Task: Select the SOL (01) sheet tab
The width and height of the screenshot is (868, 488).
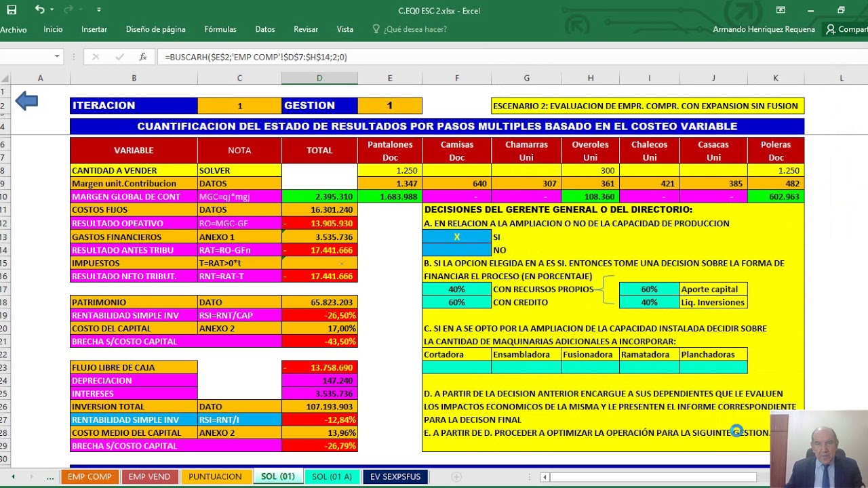Action: click(278, 476)
